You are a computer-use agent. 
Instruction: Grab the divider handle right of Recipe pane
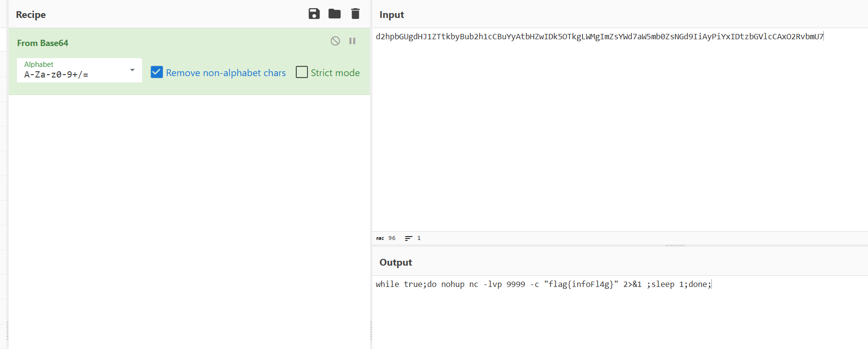click(371, 331)
